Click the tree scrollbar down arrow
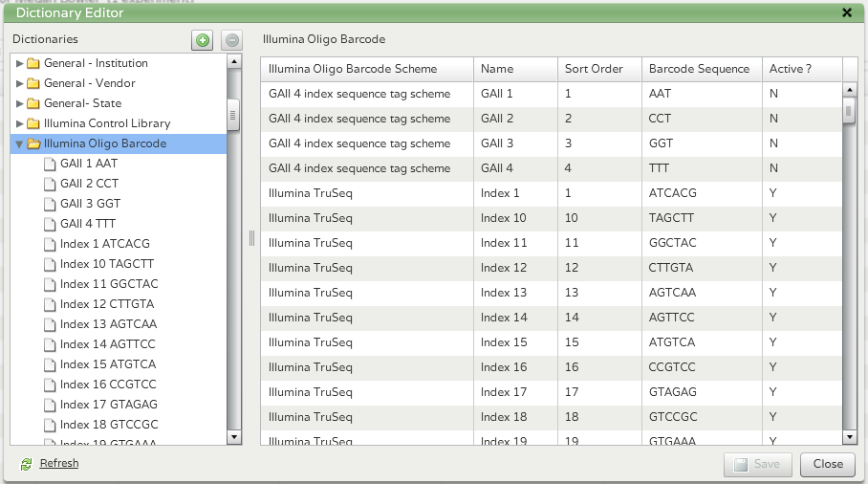Image resolution: width=868 pixels, height=484 pixels. 234,437
